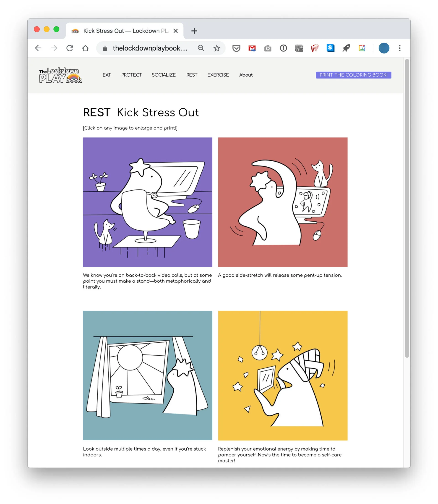Open a new browser tab
The height and width of the screenshot is (504, 438).
pos(194,31)
